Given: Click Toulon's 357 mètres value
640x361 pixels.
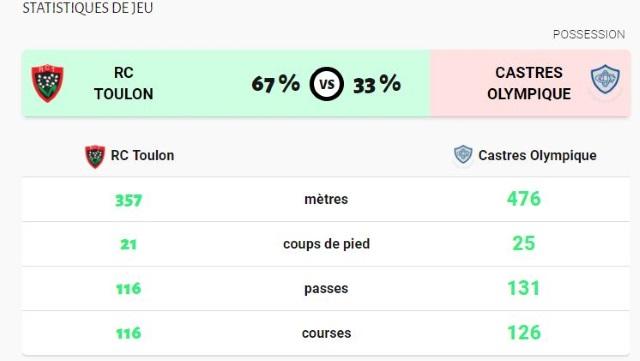Looking at the screenshot, I should pos(129,201).
